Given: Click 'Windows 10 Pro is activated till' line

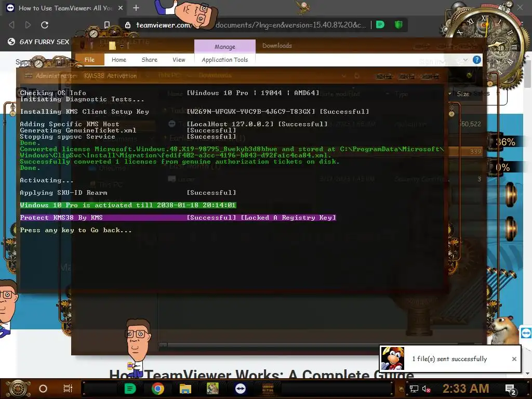Looking at the screenshot, I should pos(128,205).
